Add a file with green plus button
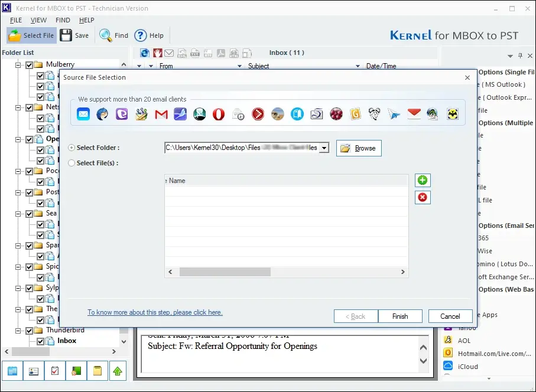Viewport: 536px width, 392px height. (x=423, y=180)
